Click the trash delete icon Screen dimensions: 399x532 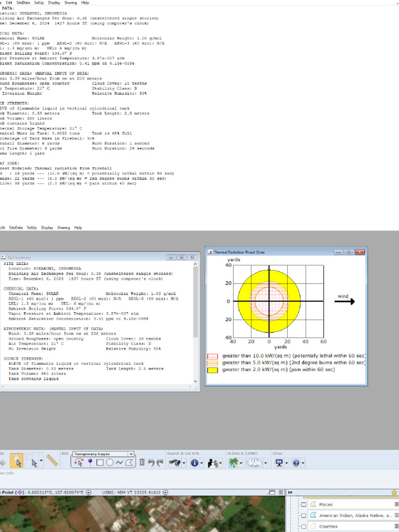pyautogui.click(x=142, y=462)
